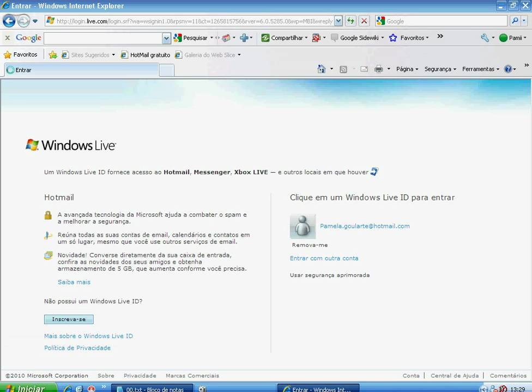Click the Inscreva-se button

coord(69,319)
